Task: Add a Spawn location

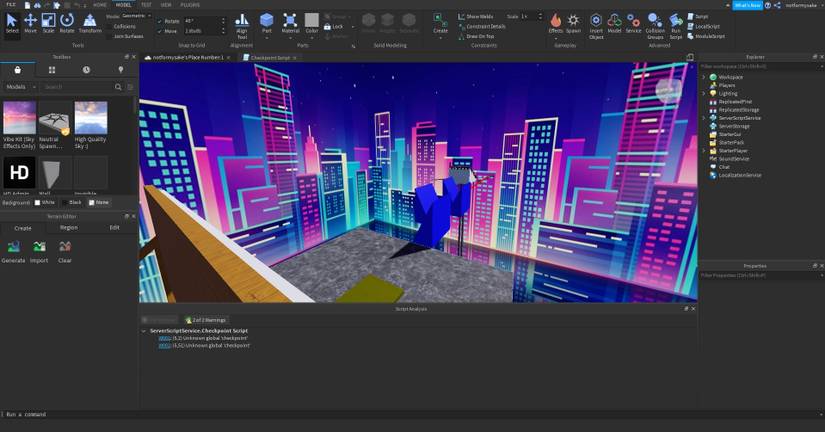Action: click(x=574, y=23)
